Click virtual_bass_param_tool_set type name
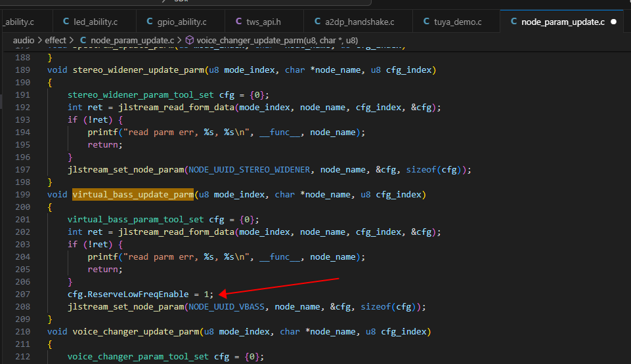The height and width of the screenshot is (364, 631). click(x=136, y=219)
